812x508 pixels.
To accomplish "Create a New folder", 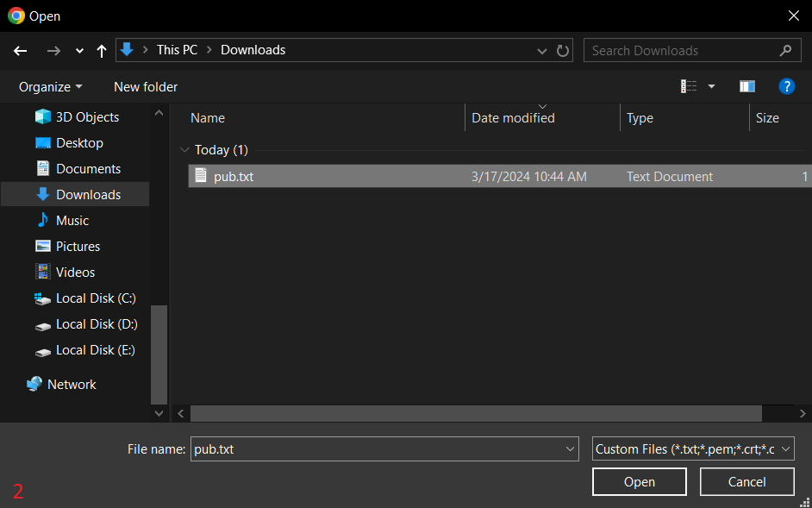I will coord(146,86).
